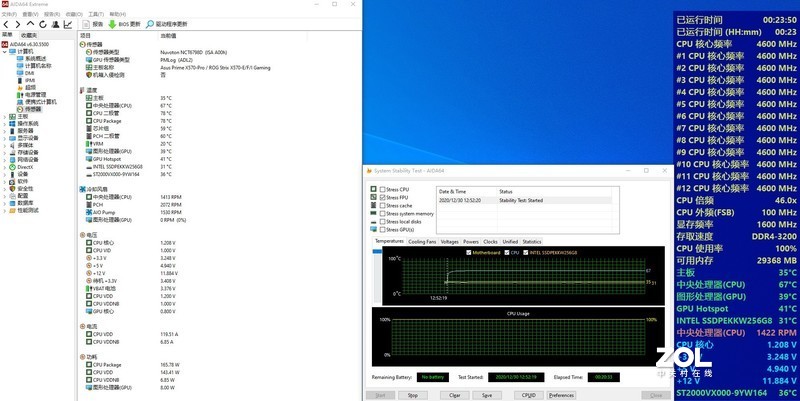Viewport: 800px width, 401px height.
Task: Open the Statistics tab in stability test
Action: tap(532, 241)
